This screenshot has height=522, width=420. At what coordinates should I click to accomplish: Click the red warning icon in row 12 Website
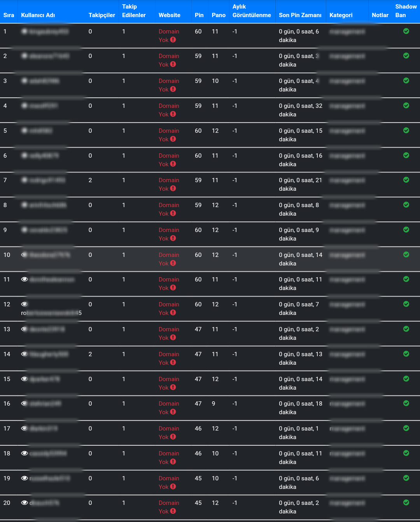click(x=173, y=313)
